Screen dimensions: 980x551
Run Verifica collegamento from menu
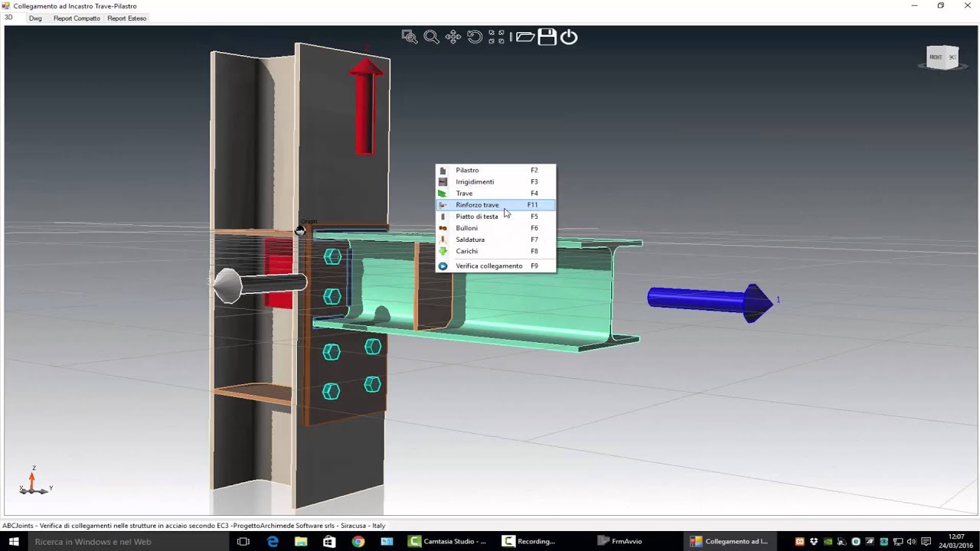495,266
